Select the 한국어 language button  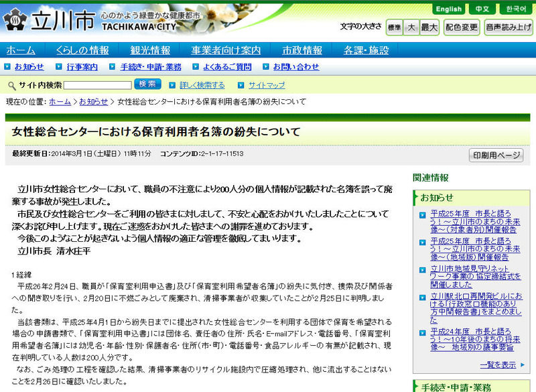(515, 9)
